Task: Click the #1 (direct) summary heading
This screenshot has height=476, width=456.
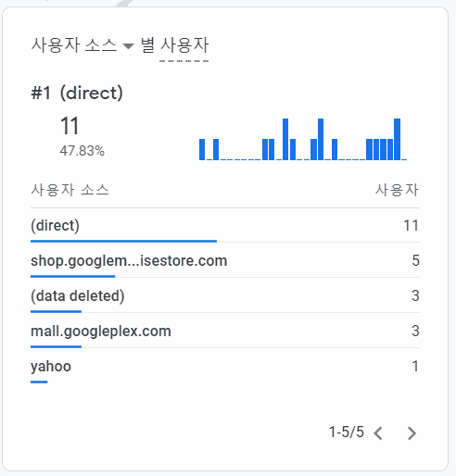Action: (x=77, y=93)
